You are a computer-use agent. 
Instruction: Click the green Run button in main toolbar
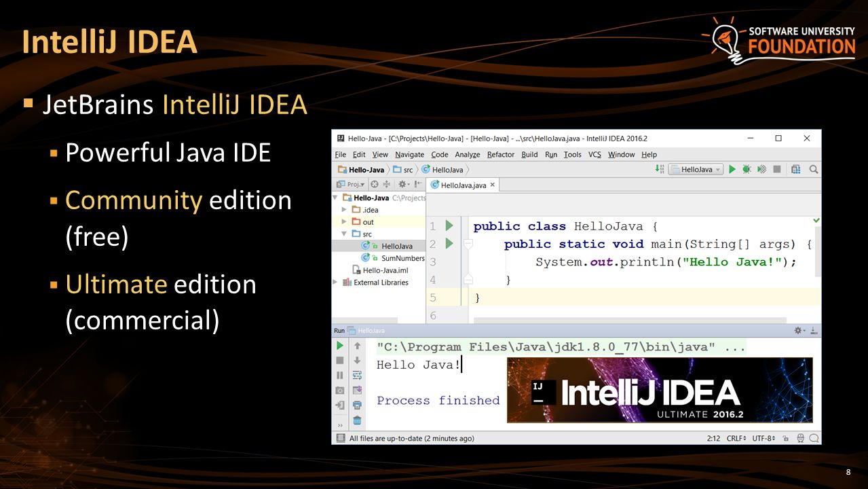pyautogui.click(x=732, y=169)
